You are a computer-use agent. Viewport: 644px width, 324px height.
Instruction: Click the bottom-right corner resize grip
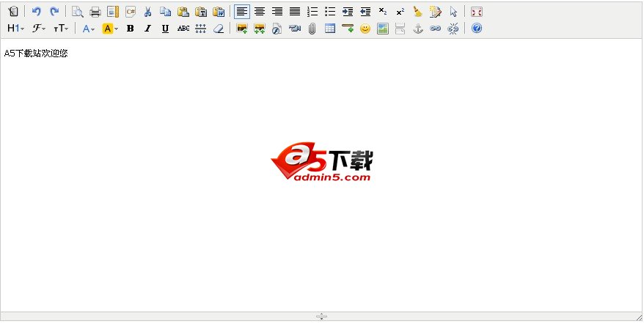(x=639, y=317)
